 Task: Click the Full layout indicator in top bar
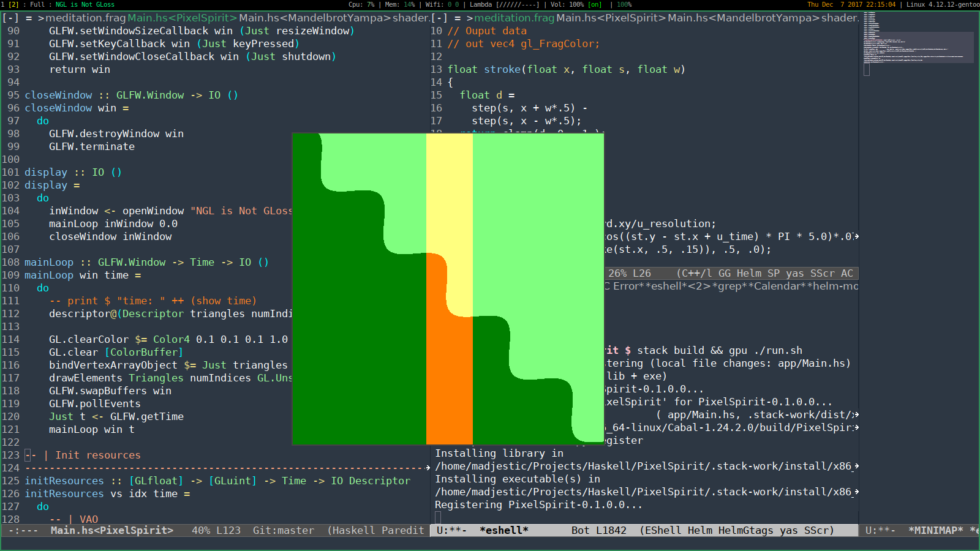[x=37, y=4]
